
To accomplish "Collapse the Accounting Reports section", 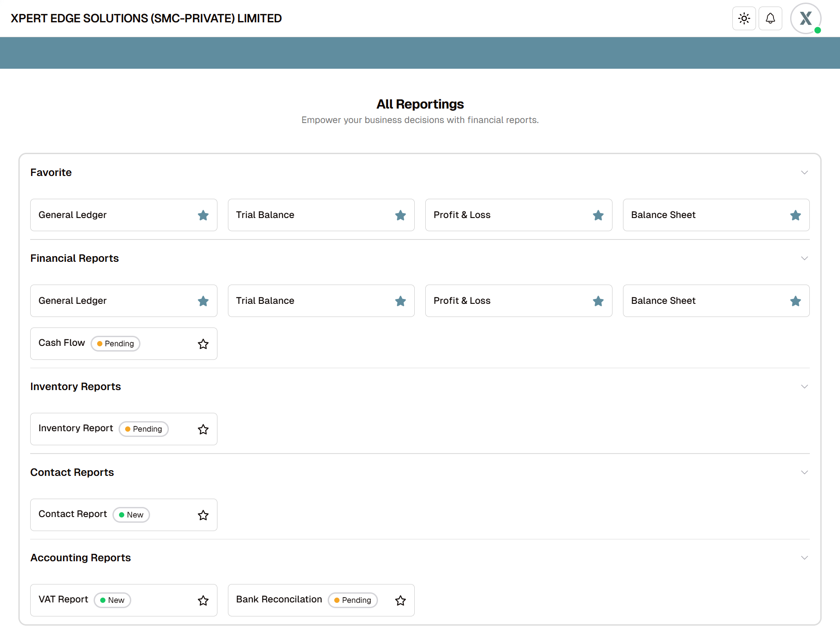I will click(x=804, y=558).
